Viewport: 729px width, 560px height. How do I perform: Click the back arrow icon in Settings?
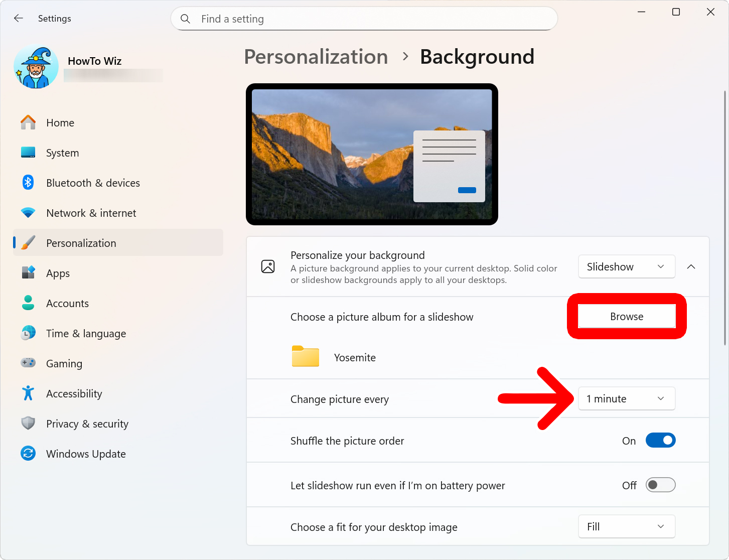click(19, 19)
